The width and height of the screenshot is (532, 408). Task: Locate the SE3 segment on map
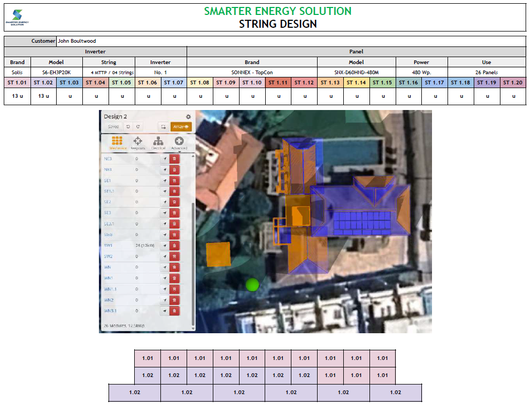point(165,213)
